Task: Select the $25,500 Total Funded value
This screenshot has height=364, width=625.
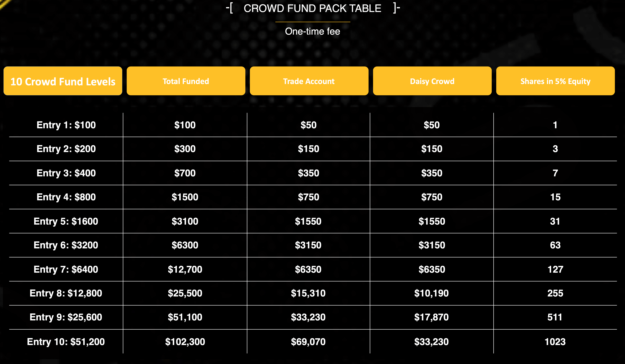Action: (x=185, y=293)
